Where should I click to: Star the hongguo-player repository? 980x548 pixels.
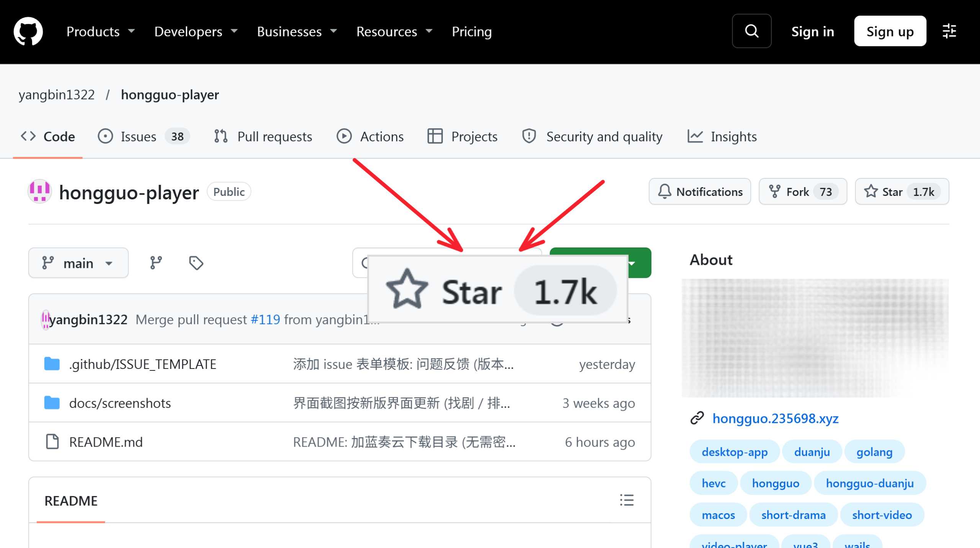pyautogui.click(x=902, y=191)
